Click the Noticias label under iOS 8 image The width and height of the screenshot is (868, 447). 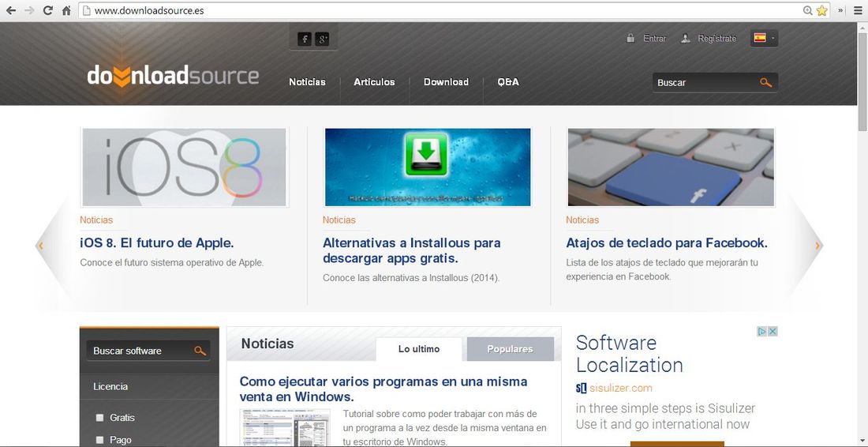coord(96,220)
